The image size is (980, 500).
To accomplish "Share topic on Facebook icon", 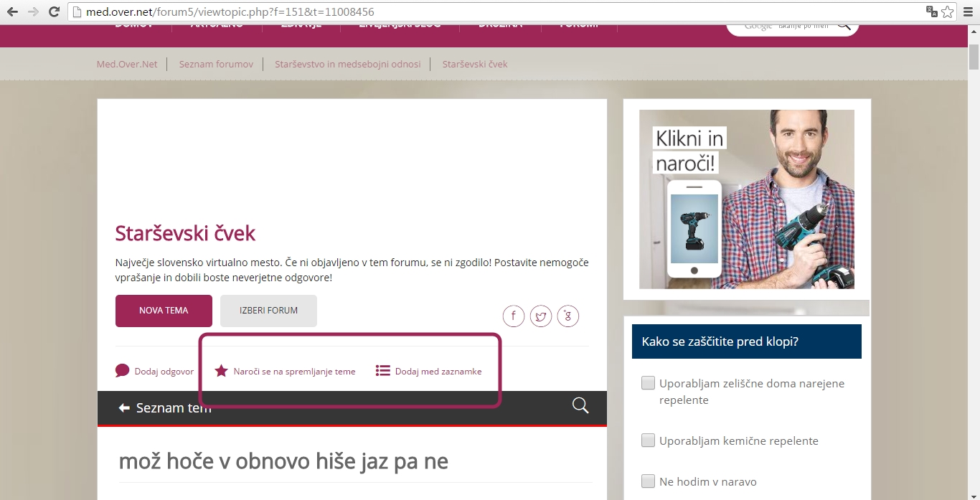I will [514, 316].
